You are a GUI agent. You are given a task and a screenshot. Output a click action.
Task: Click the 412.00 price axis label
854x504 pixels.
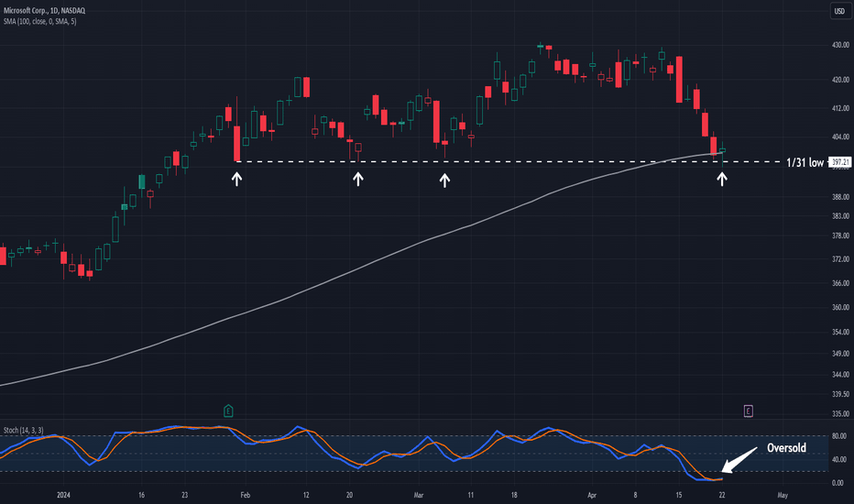(840, 108)
